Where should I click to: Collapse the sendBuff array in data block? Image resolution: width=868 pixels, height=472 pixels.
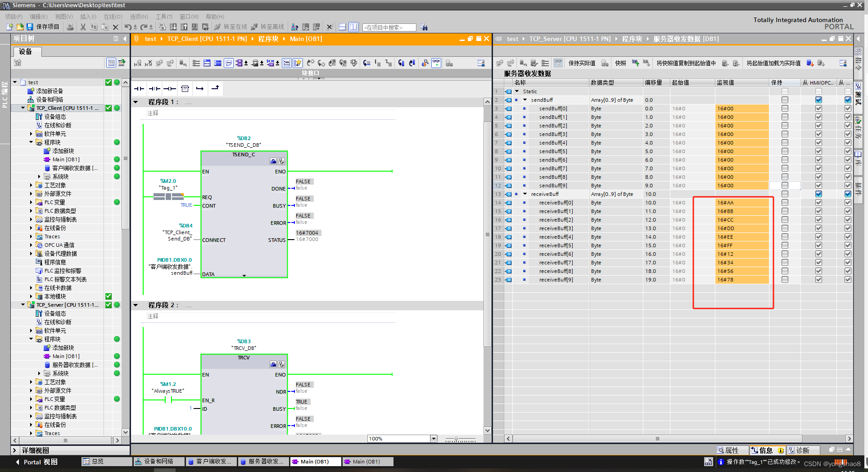click(525, 100)
